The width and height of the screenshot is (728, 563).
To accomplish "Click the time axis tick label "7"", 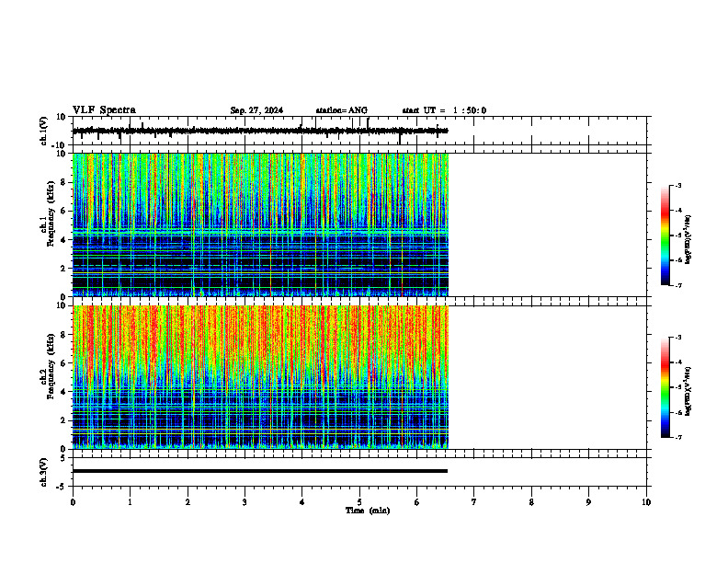I will tap(474, 502).
